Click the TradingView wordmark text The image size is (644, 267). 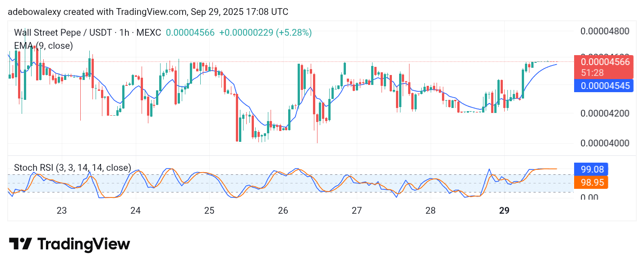click(83, 244)
